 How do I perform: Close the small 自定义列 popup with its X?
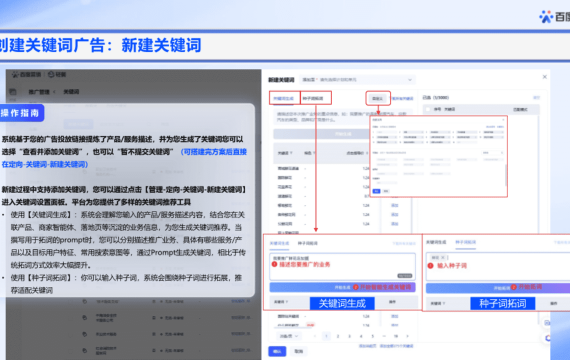point(503,119)
